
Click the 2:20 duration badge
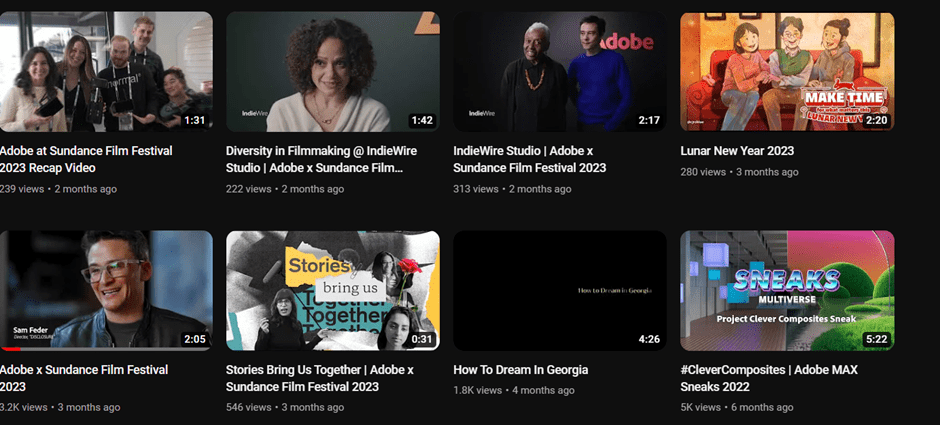pyautogui.click(x=876, y=120)
